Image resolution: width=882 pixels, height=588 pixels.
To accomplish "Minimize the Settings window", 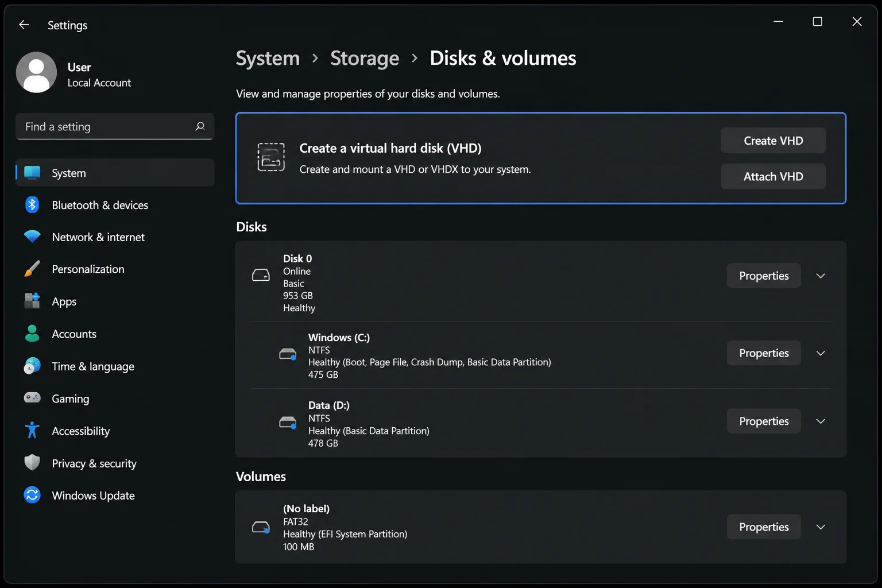I will 778,21.
